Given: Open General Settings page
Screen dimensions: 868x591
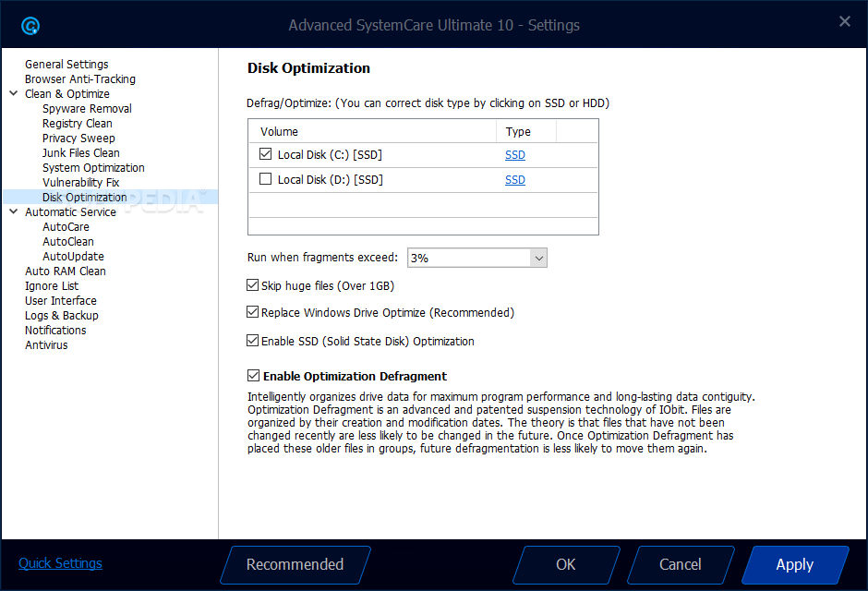Looking at the screenshot, I should tap(66, 65).
